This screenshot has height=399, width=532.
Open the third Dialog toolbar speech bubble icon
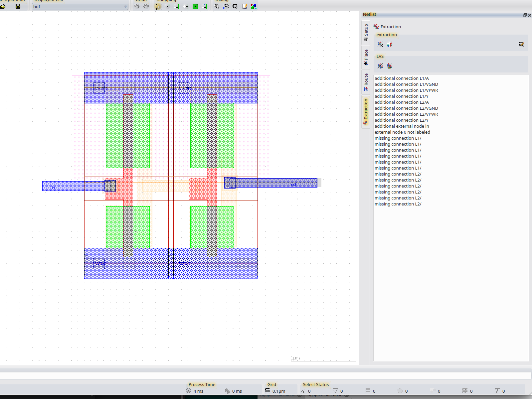(235, 6)
